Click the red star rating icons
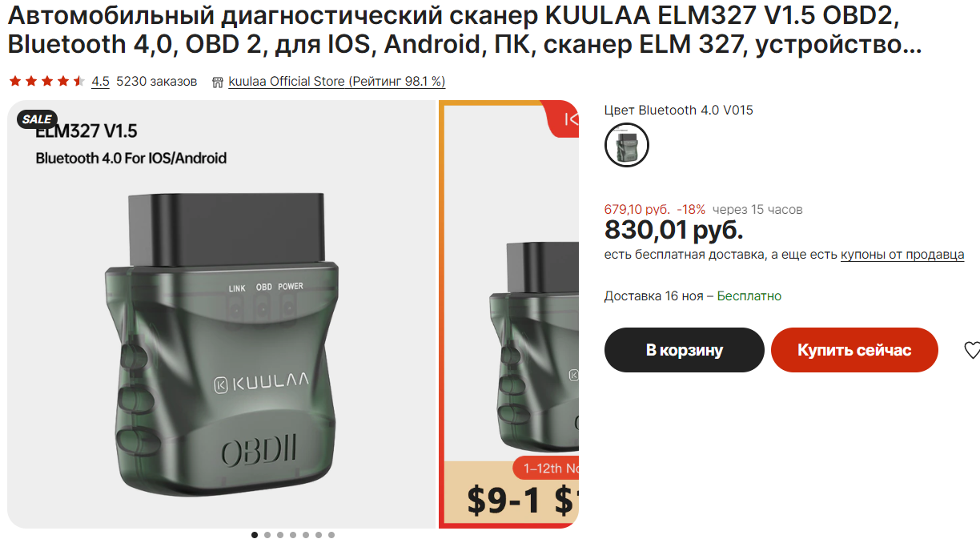Image resolution: width=980 pixels, height=555 pixels. point(46,82)
